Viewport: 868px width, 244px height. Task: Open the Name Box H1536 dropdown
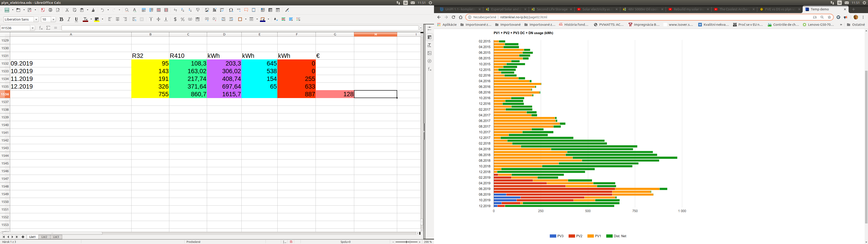coord(33,28)
